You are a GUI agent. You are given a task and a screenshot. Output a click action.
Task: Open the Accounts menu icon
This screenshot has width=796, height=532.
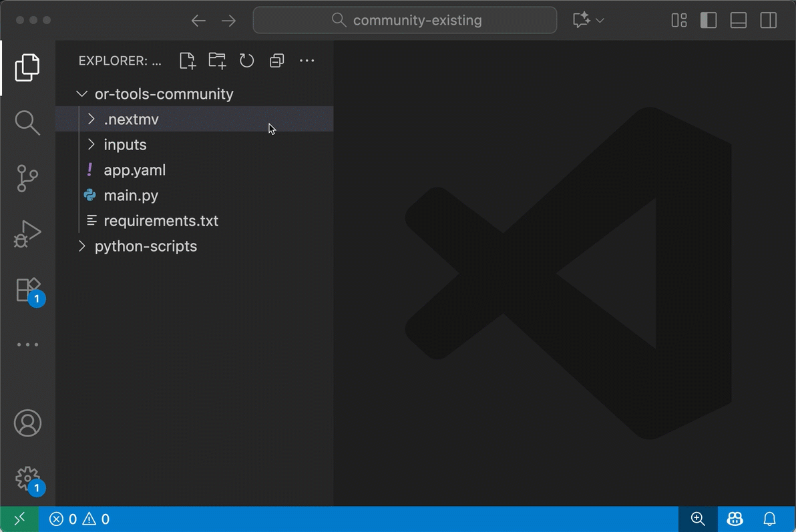27,423
